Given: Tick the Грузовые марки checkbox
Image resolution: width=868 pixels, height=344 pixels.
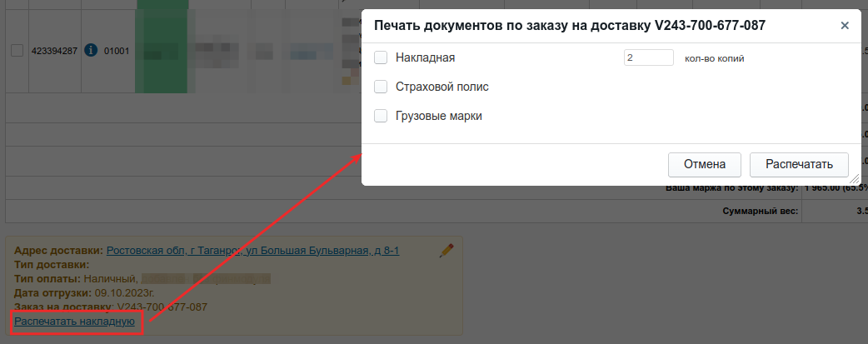Looking at the screenshot, I should pyautogui.click(x=381, y=116).
